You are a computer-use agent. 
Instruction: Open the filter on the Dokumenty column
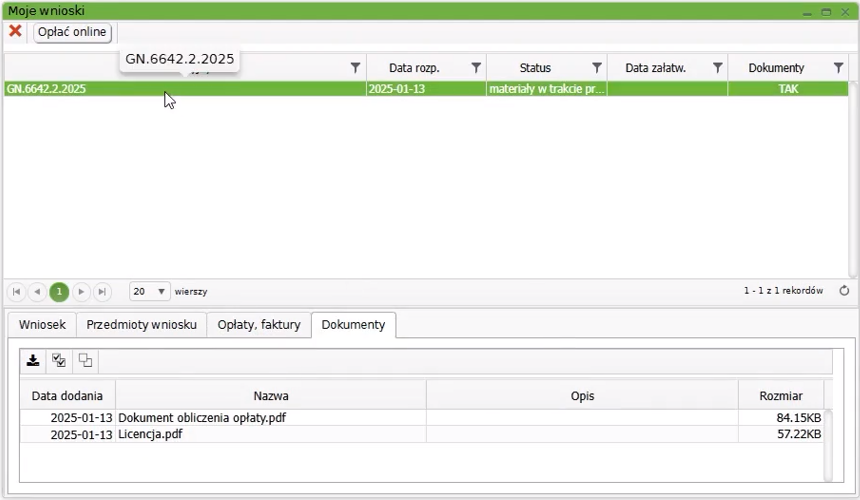838,68
